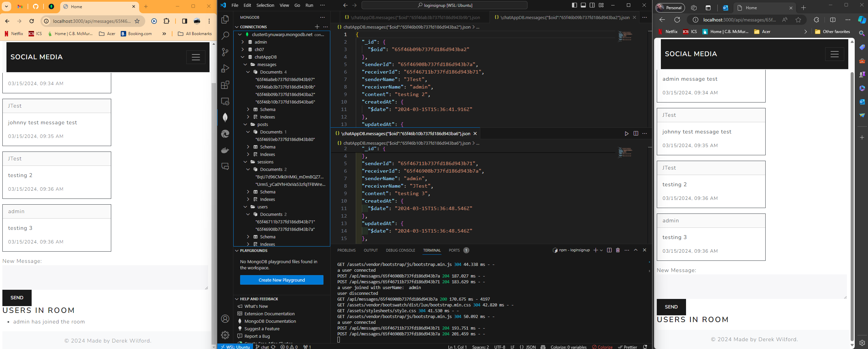Open the Report a Bug link
This screenshot has width=868, height=349.
pos(257,336)
